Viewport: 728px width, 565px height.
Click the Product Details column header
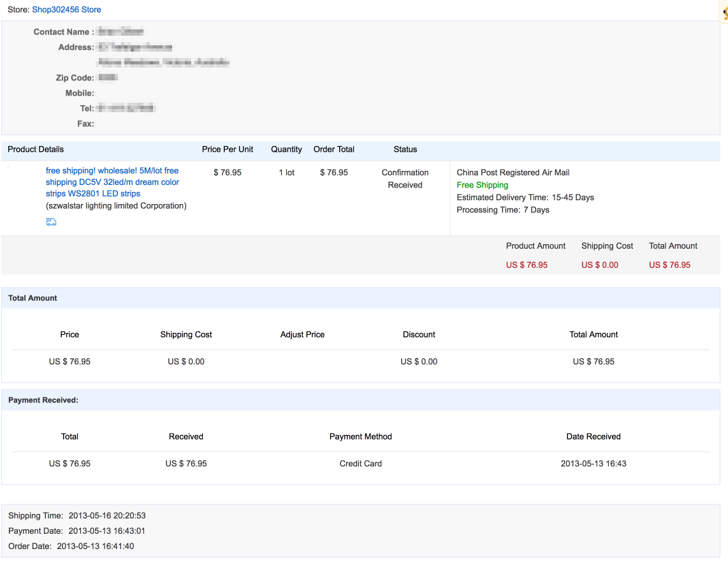click(35, 149)
